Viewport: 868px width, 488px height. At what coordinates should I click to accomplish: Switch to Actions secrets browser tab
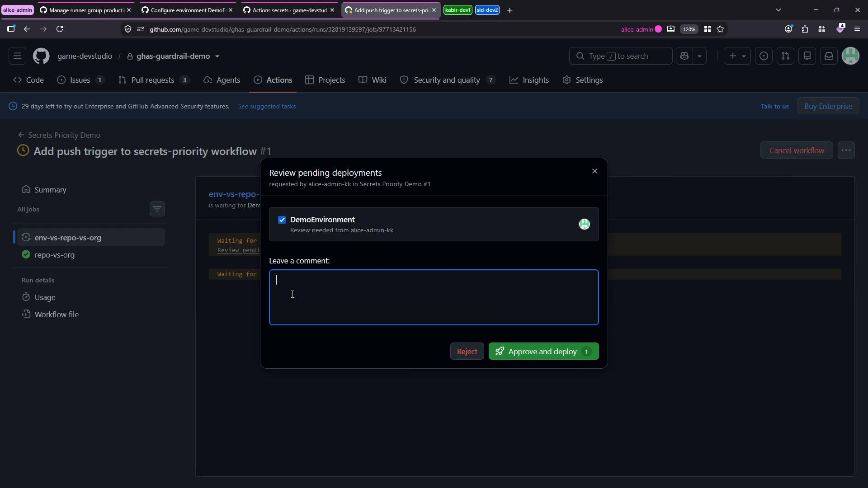coord(289,10)
